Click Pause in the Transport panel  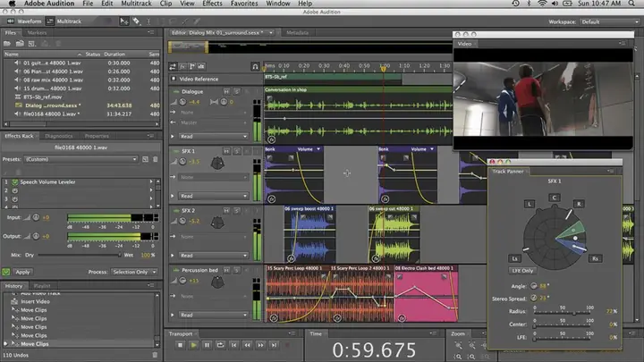(207, 345)
